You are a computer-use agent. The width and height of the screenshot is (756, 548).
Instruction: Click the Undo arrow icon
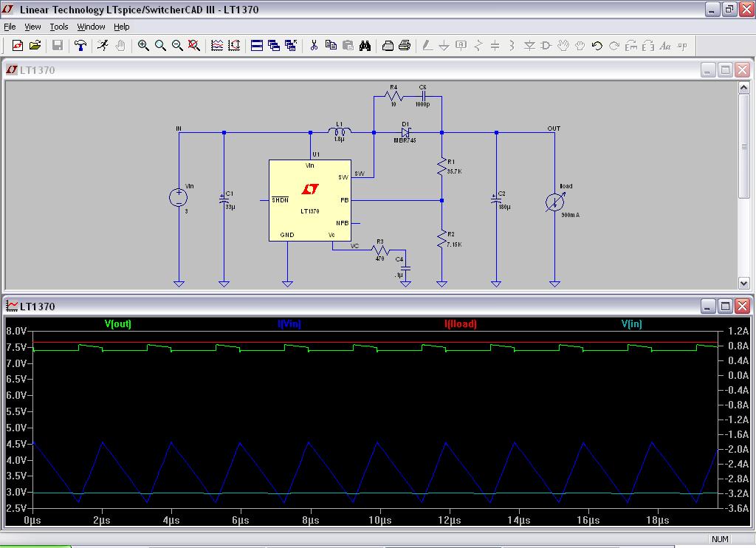[x=597, y=45]
